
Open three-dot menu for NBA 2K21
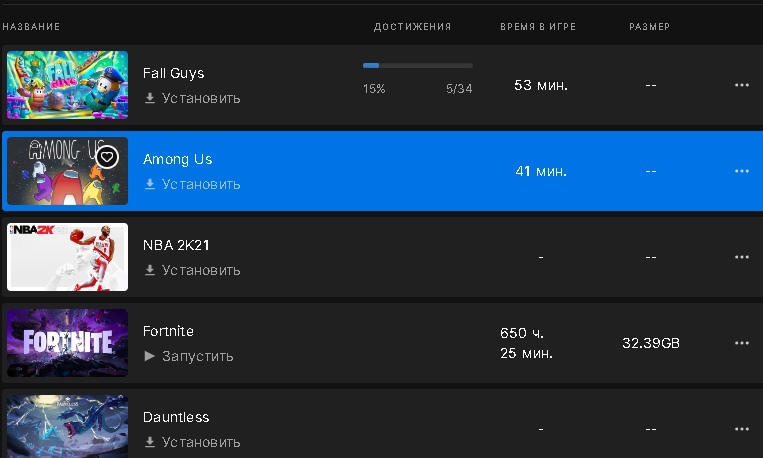click(x=741, y=257)
